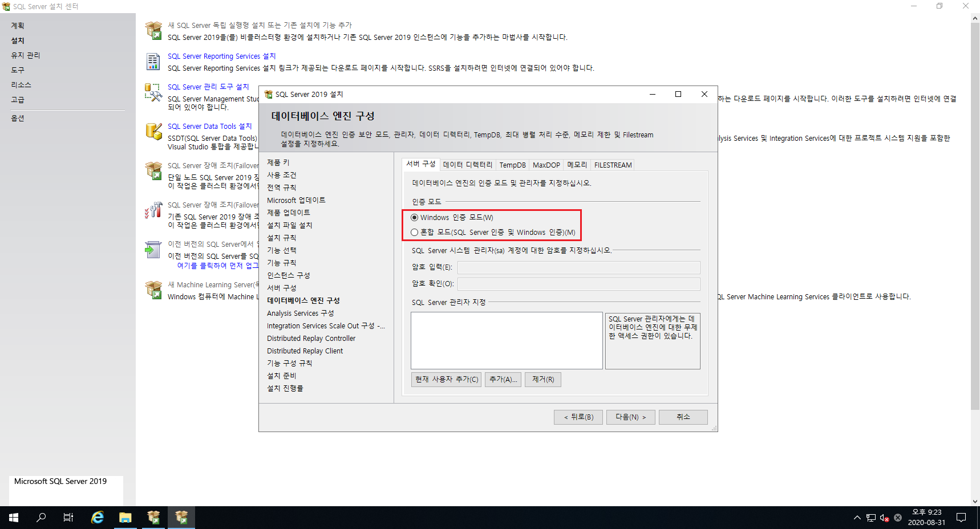Open the 도구 page in Installation Center

pos(18,70)
